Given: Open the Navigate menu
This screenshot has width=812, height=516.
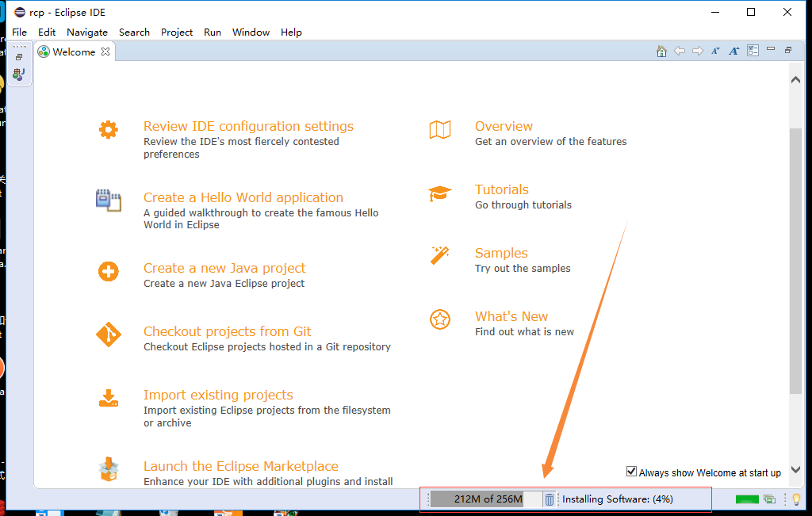Looking at the screenshot, I should pos(87,32).
